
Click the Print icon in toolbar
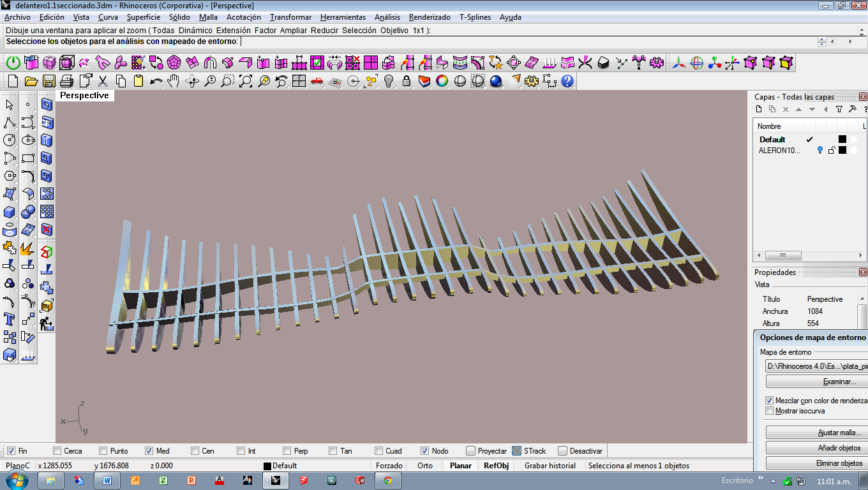(x=67, y=81)
